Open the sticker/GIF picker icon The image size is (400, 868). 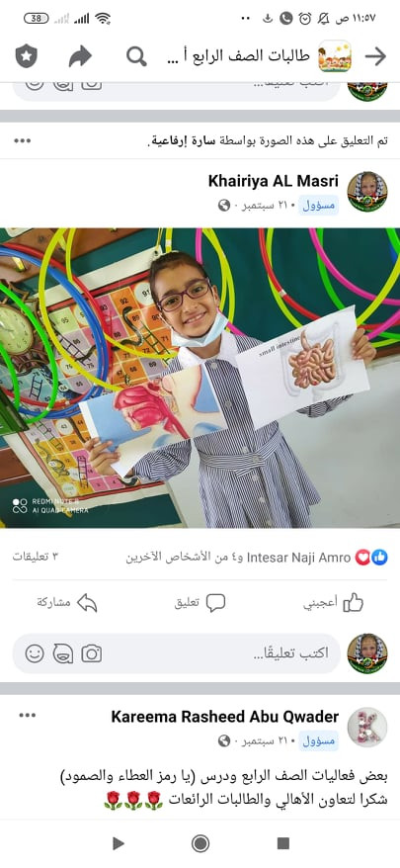click(x=63, y=653)
